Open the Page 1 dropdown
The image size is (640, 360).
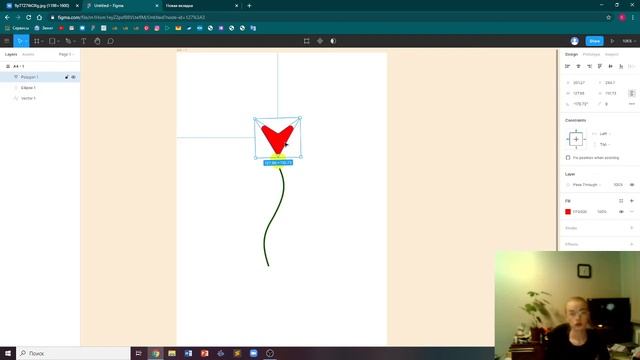[x=67, y=54]
